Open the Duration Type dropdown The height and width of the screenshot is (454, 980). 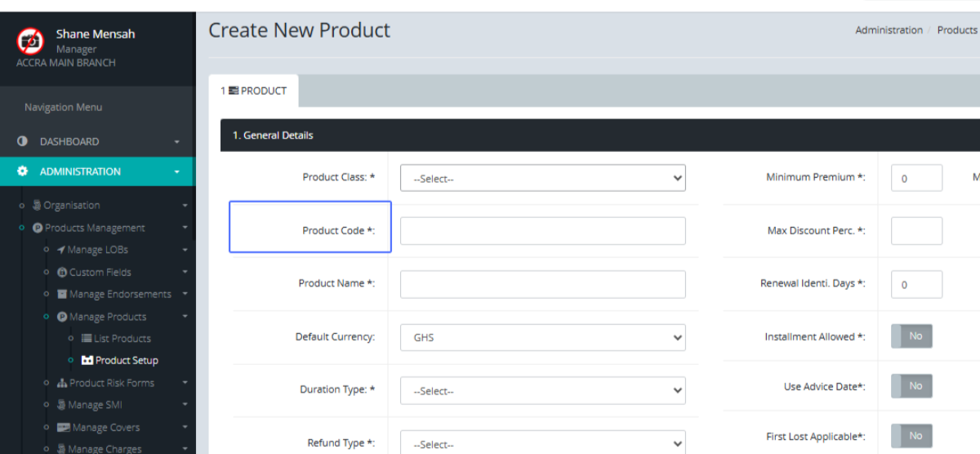[542, 390]
